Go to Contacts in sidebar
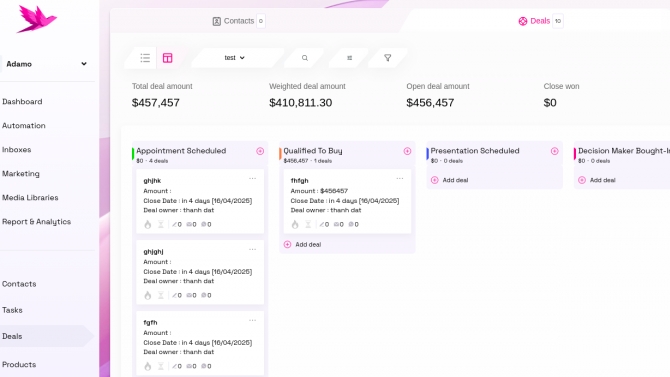This screenshot has width=670, height=377. [19, 284]
